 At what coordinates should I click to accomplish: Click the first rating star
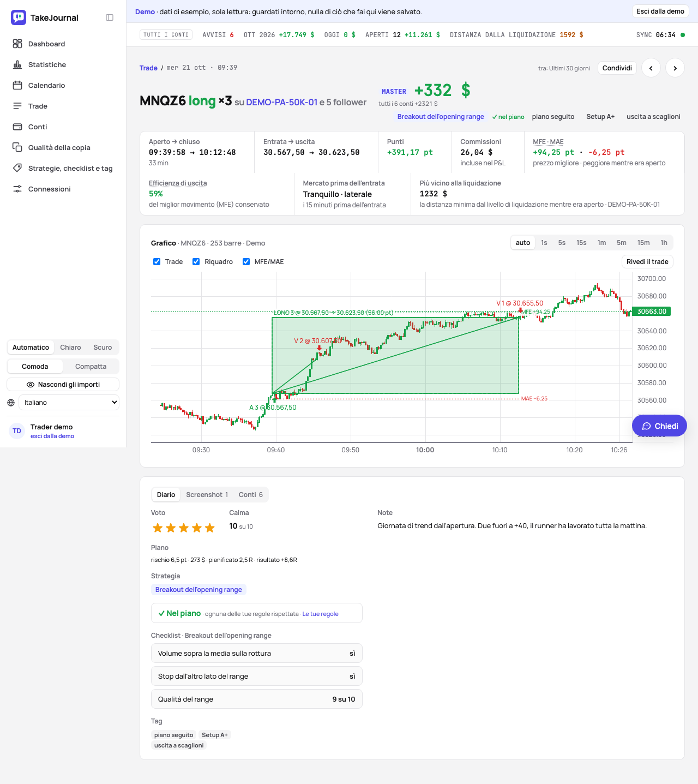[158, 528]
